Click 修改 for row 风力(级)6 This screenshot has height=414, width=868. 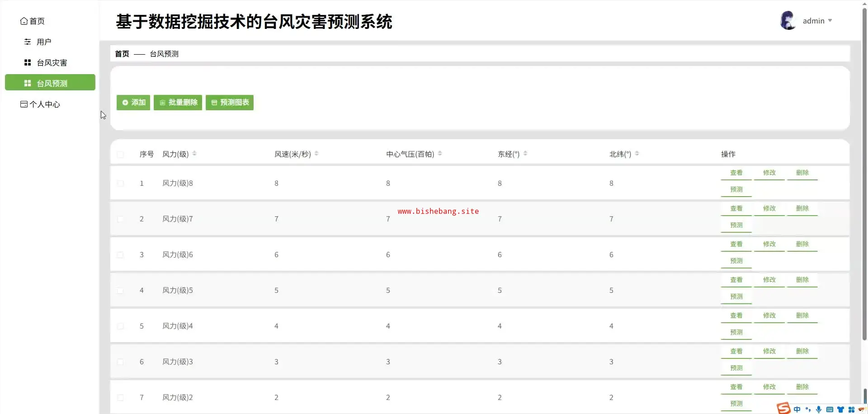pos(769,245)
